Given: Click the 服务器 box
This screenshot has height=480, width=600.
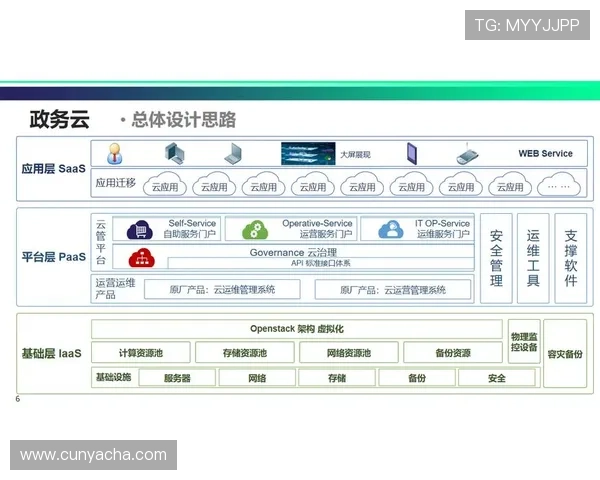Looking at the screenshot, I should 177,378.
